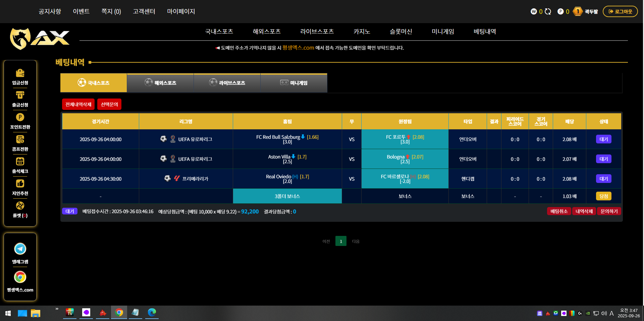Click the 입금신청 deposit icon in sidebar

[x=20, y=73]
